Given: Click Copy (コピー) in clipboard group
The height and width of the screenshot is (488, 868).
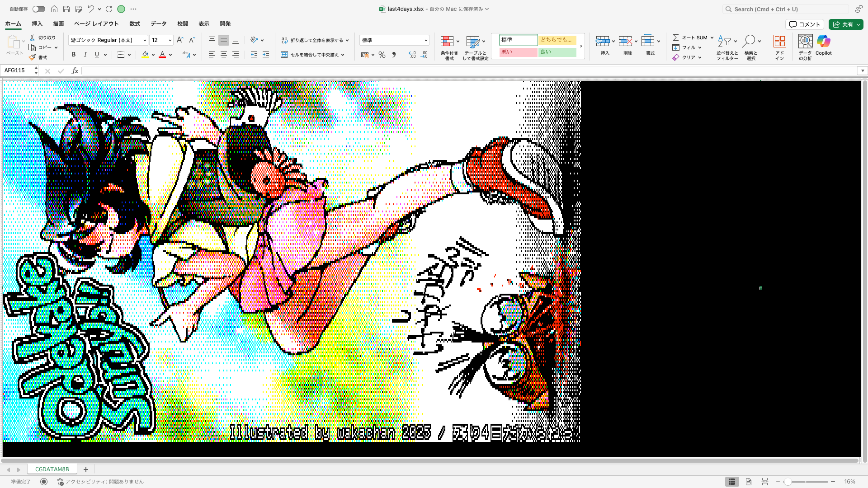Looking at the screenshot, I should [x=40, y=47].
